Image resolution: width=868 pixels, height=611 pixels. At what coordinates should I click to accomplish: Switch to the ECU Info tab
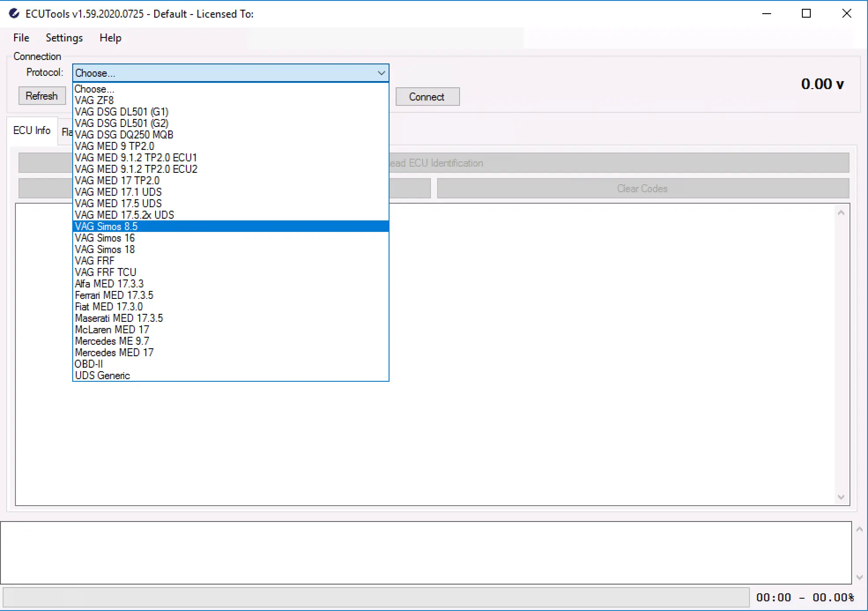(x=32, y=130)
